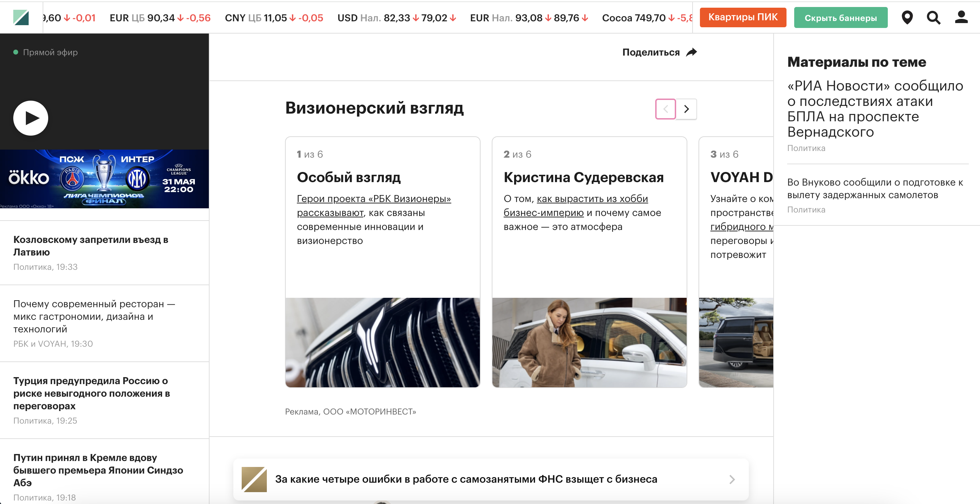Open the Прямой эфир label
The width and height of the screenshot is (980, 504).
pyautogui.click(x=50, y=52)
